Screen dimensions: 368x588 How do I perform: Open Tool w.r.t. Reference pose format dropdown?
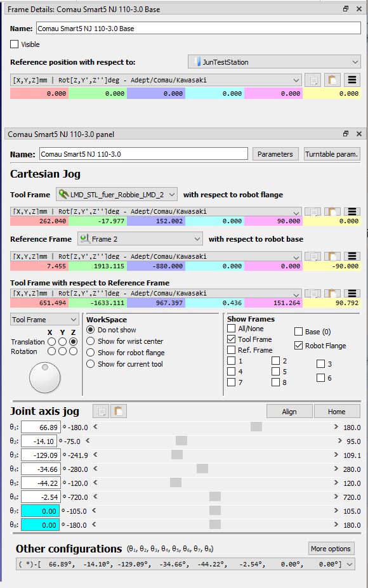point(156,293)
